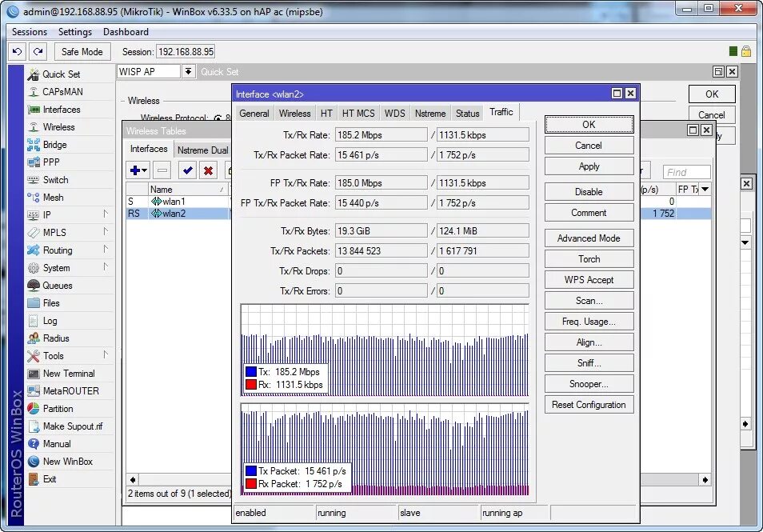Click the red Rx color swatch in rate graph
Screen dimensions: 763x532
tap(251, 385)
